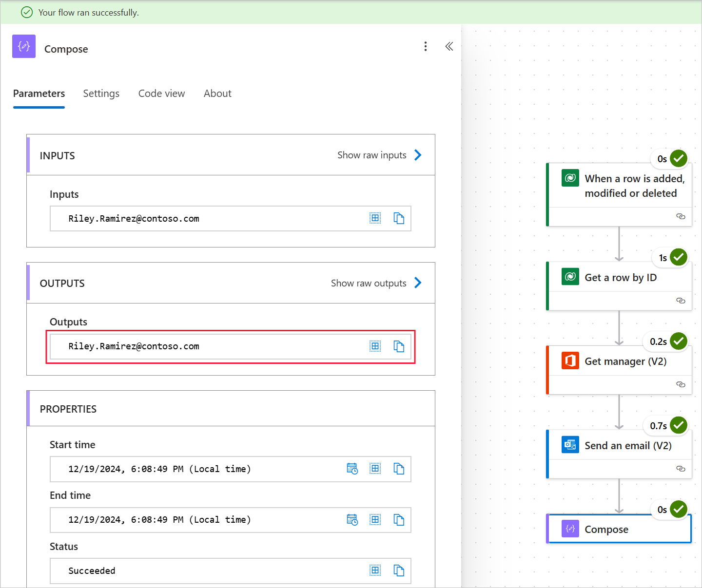
Task: Click Dataverse icon on trigger card
Action: (x=570, y=178)
